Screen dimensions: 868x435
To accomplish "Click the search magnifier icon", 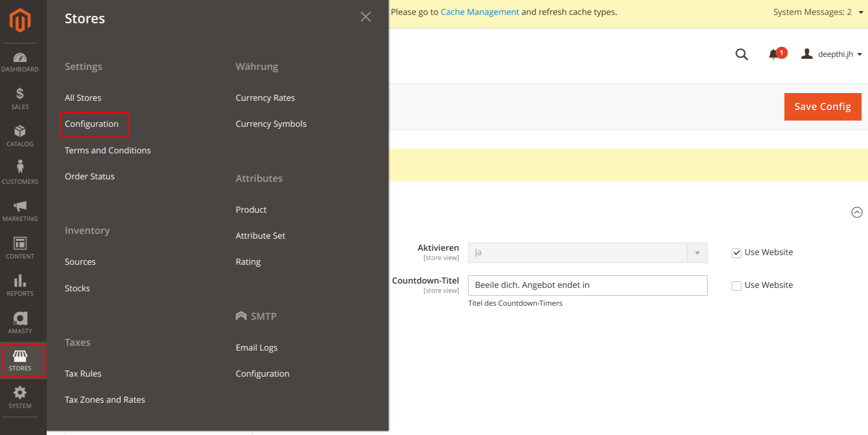I will (x=742, y=54).
